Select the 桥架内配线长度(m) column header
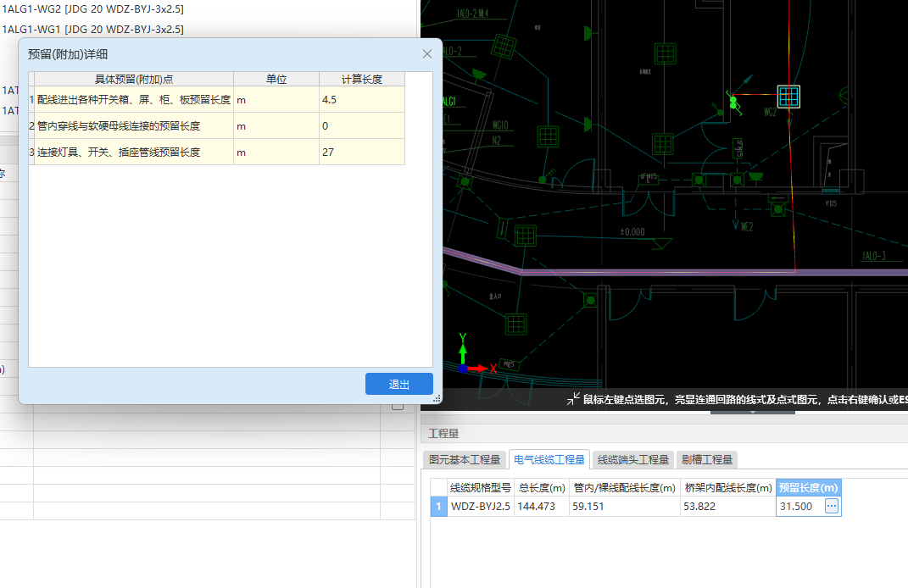908x588 pixels. 728,488
